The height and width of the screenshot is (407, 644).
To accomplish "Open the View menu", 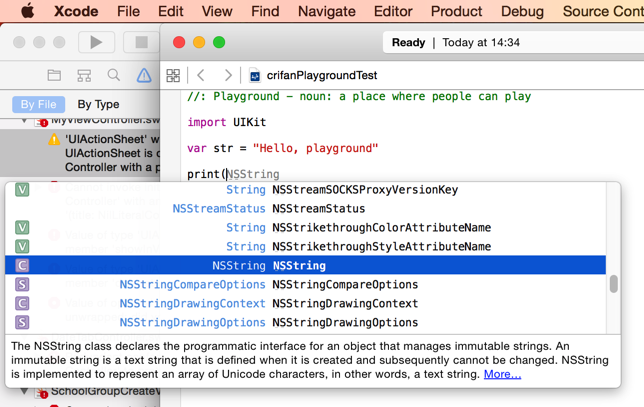I will (x=217, y=11).
